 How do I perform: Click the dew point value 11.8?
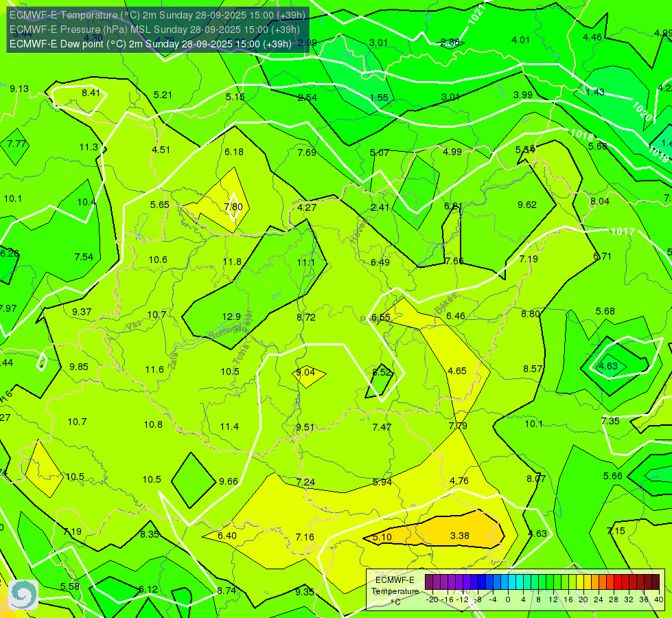pyautogui.click(x=232, y=262)
